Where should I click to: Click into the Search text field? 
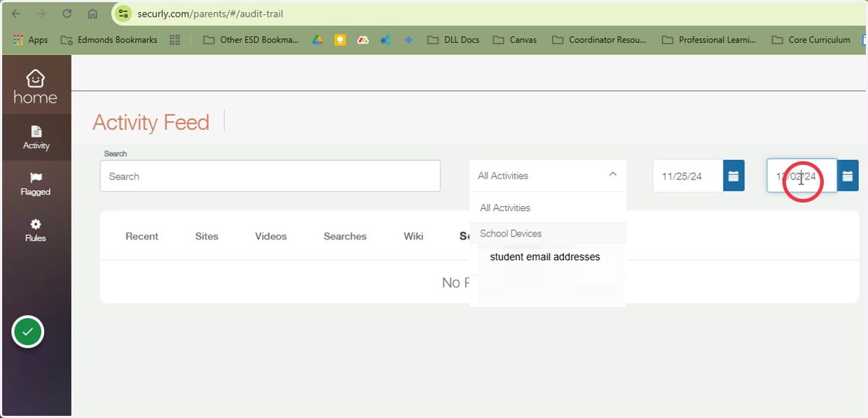coord(270,176)
